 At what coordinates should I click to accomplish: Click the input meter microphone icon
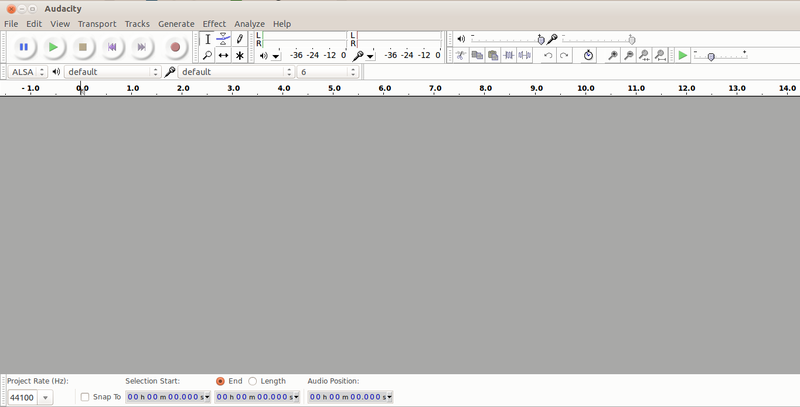pos(358,56)
